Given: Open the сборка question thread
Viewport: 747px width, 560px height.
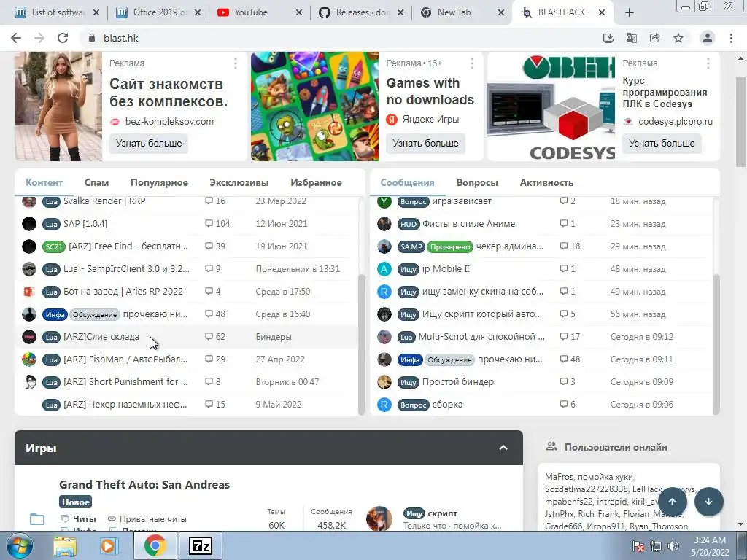Looking at the screenshot, I should point(447,404).
